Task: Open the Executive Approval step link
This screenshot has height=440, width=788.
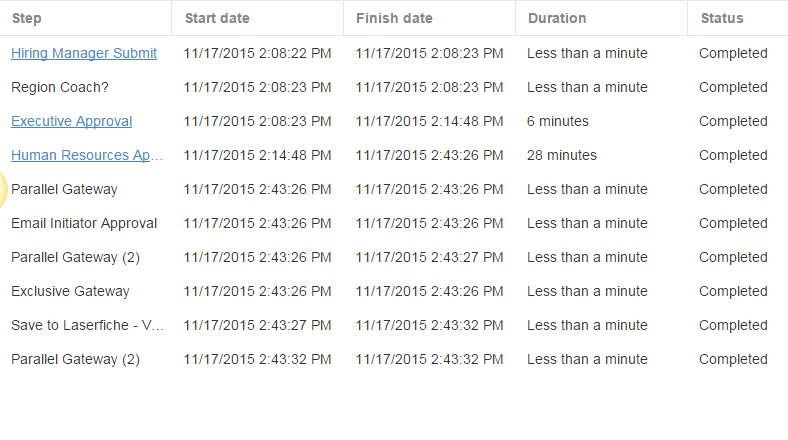Action: coord(71,121)
